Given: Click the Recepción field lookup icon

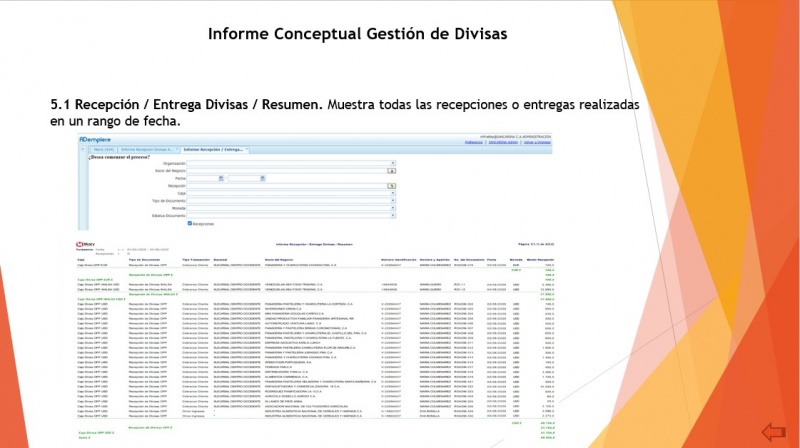Looking at the screenshot, I should [393, 185].
